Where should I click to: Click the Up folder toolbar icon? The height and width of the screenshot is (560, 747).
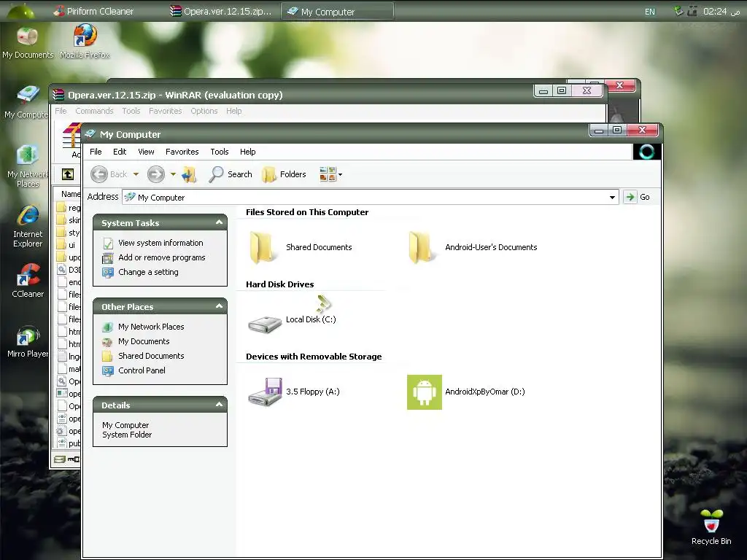point(190,174)
